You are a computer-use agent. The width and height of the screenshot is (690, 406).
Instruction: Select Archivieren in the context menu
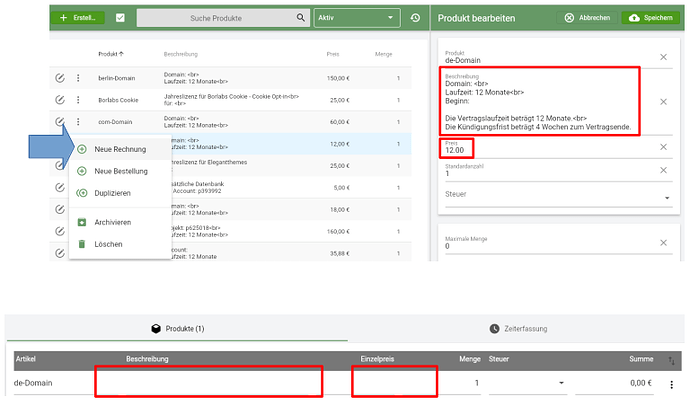point(120,222)
